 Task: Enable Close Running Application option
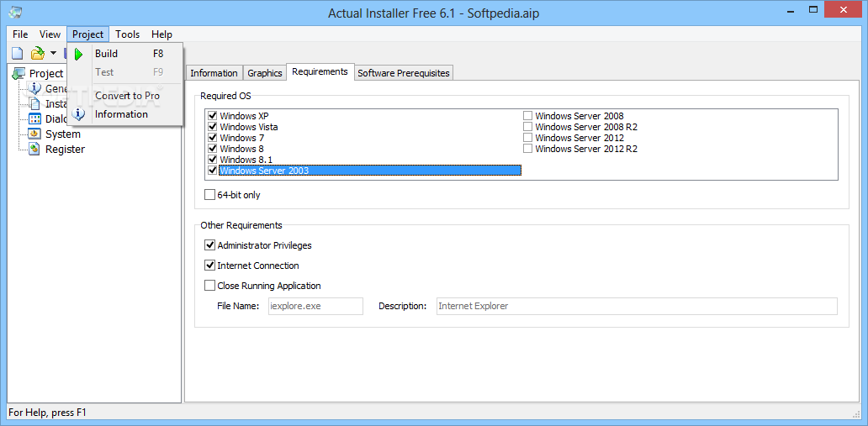pos(209,286)
